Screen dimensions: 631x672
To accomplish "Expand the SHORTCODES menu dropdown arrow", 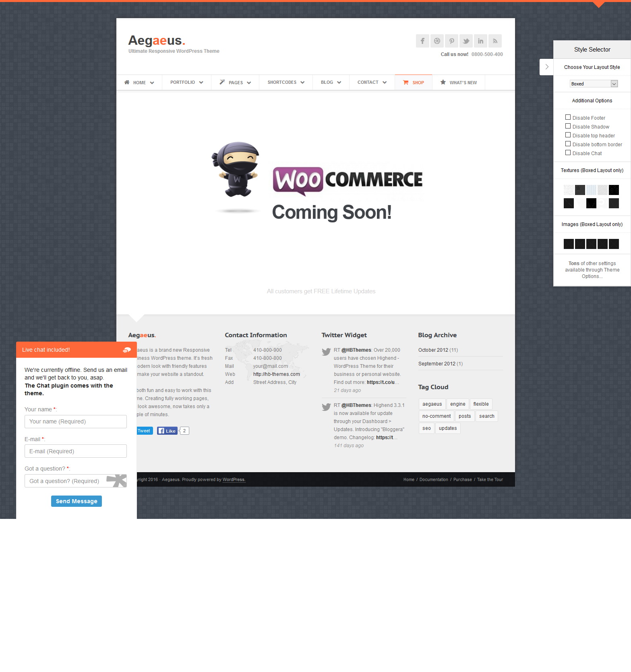I will pos(302,83).
